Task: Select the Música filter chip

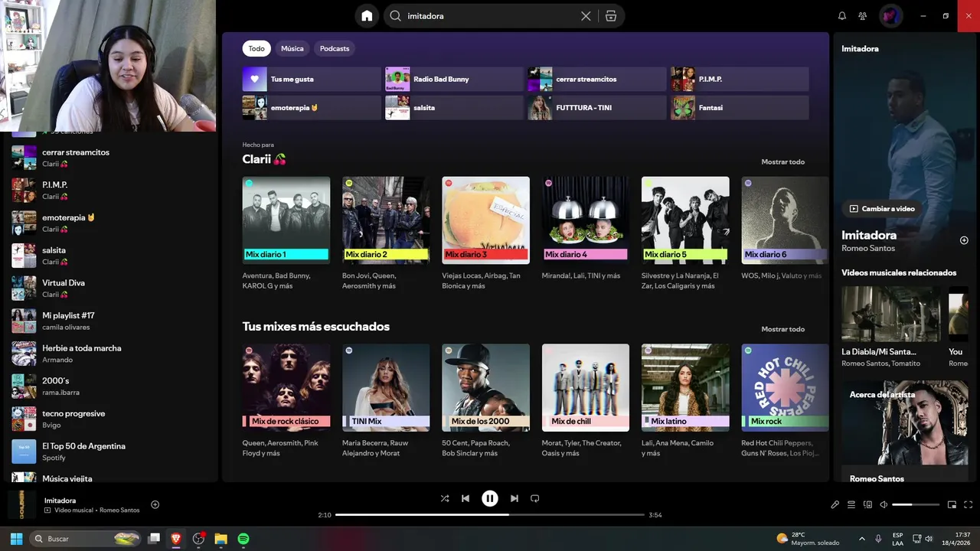Action: 292,48
